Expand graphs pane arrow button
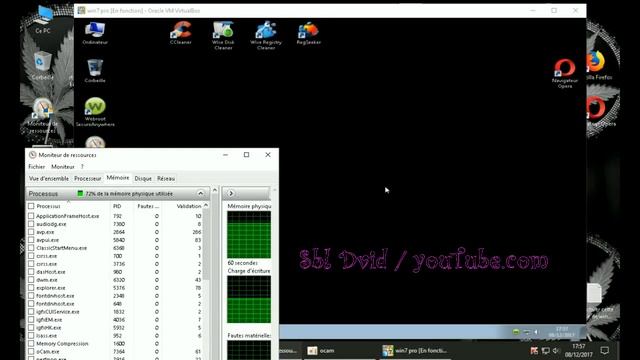 tap(231, 193)
